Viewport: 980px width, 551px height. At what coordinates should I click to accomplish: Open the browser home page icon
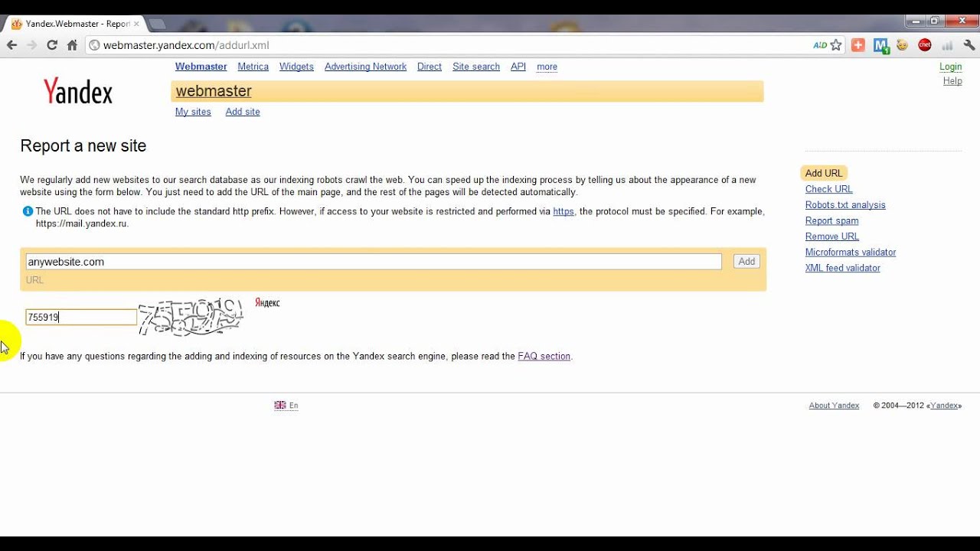72,45
